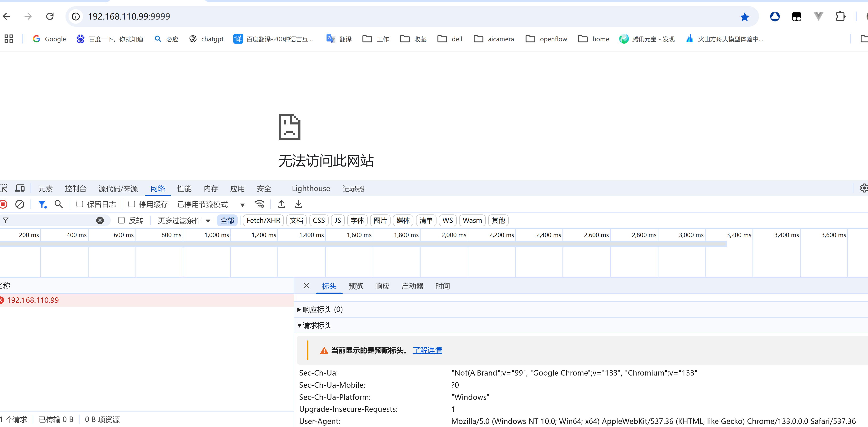Toggle the device toolbar icon in DevTools
Screen dimensions: 868x427
click(20, 188)
